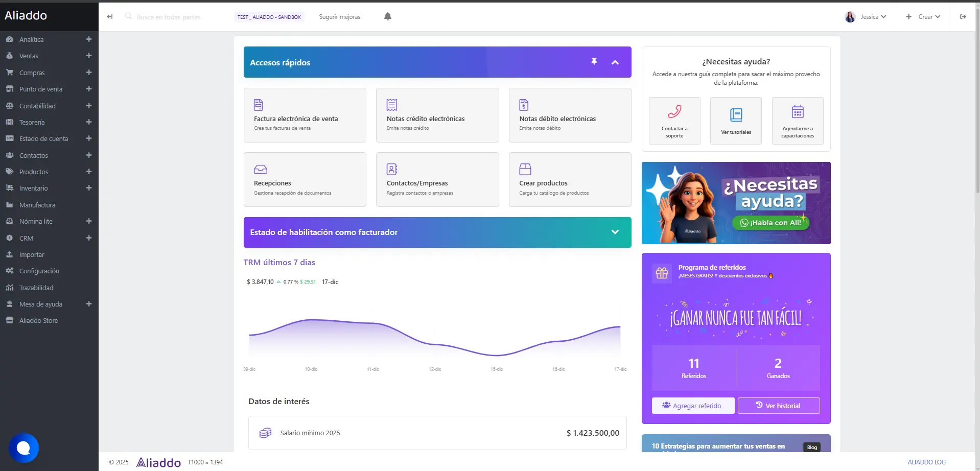Image resolution: width=980 pixels, height=471 pixels.
Task: Click the Contactar a soporte phone icon
Action: (x=674, y=112)
